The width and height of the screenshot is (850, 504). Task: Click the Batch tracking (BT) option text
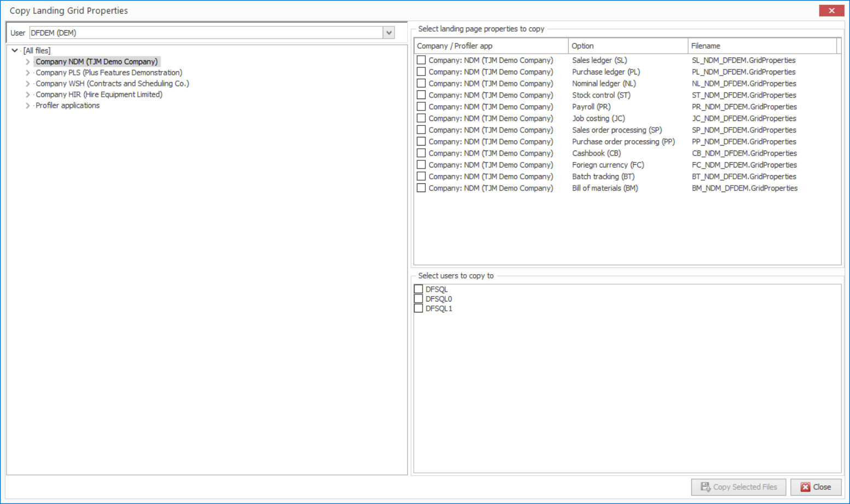pos(604,176)
